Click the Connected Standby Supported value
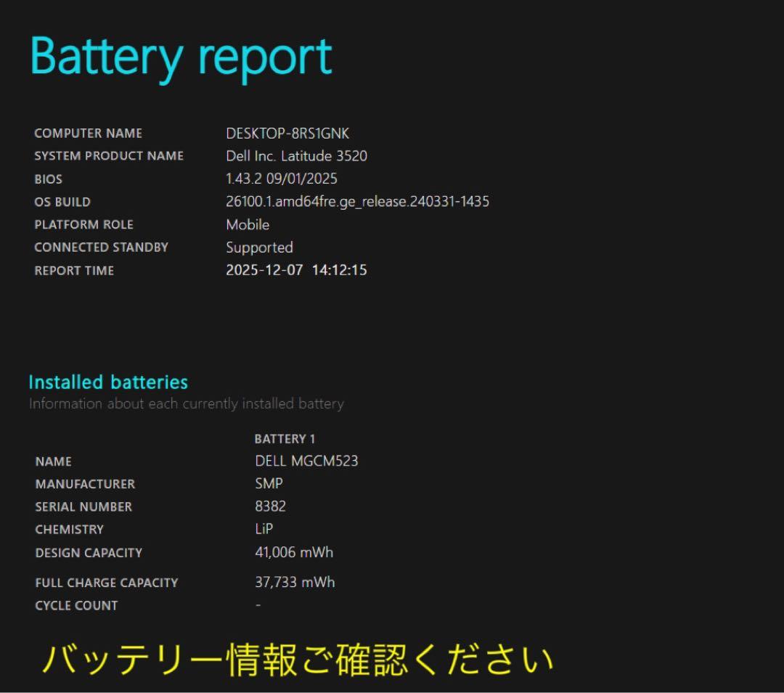The height and width of the screenshot is (693, 784). click(258, 247)
